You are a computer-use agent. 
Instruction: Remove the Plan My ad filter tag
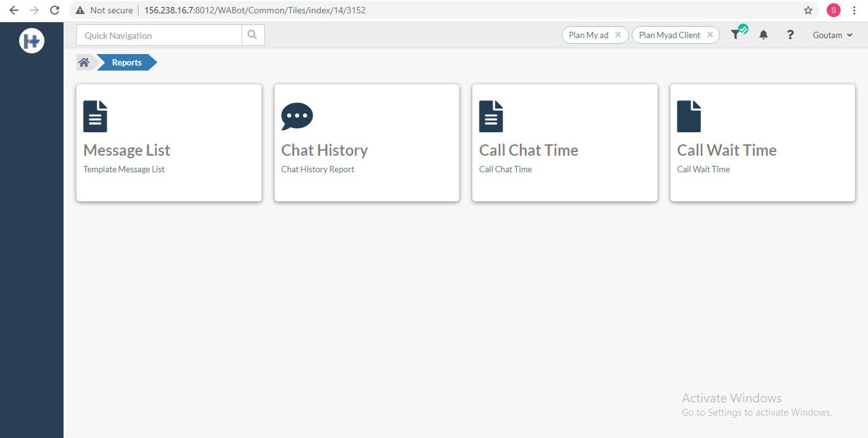point(618,35)
